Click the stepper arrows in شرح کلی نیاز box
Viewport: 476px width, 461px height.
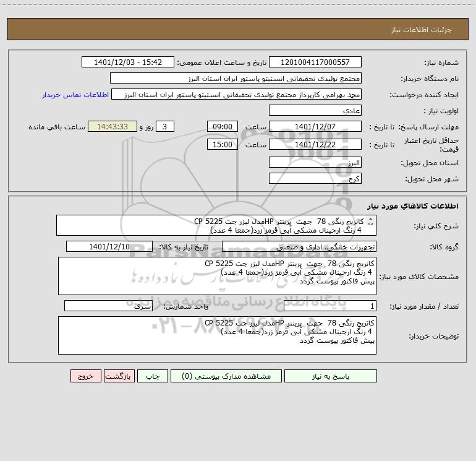click(370, 222)
